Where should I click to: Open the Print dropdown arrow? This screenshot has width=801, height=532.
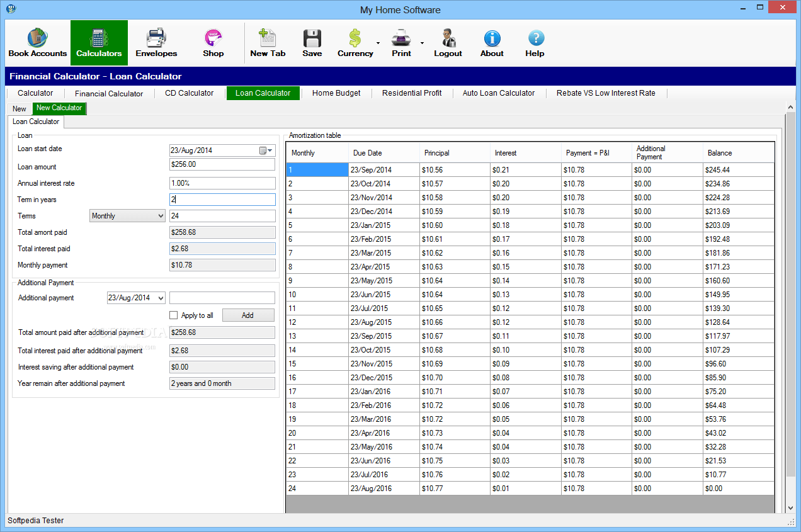pos(422,43)
